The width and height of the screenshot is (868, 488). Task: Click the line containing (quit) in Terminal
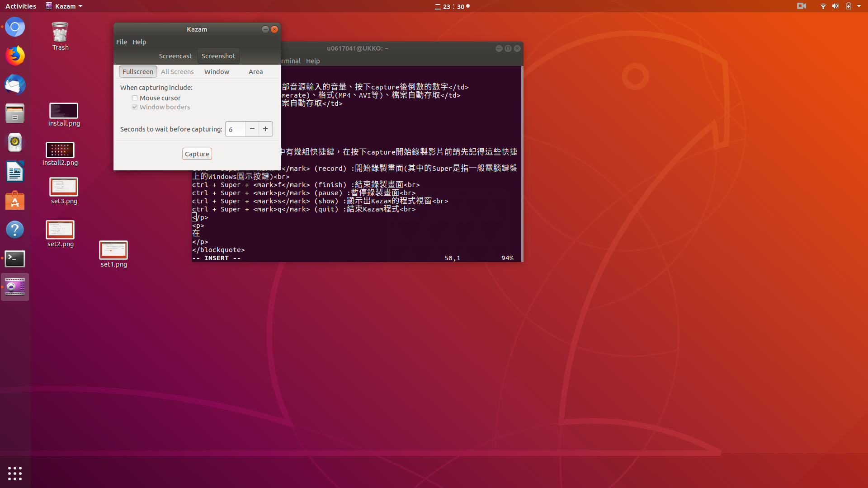(x=304, y=209)
